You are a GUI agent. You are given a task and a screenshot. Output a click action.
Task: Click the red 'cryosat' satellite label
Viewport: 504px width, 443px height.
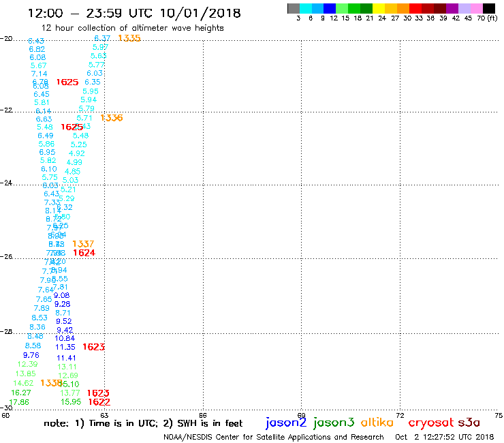point(431,423)
